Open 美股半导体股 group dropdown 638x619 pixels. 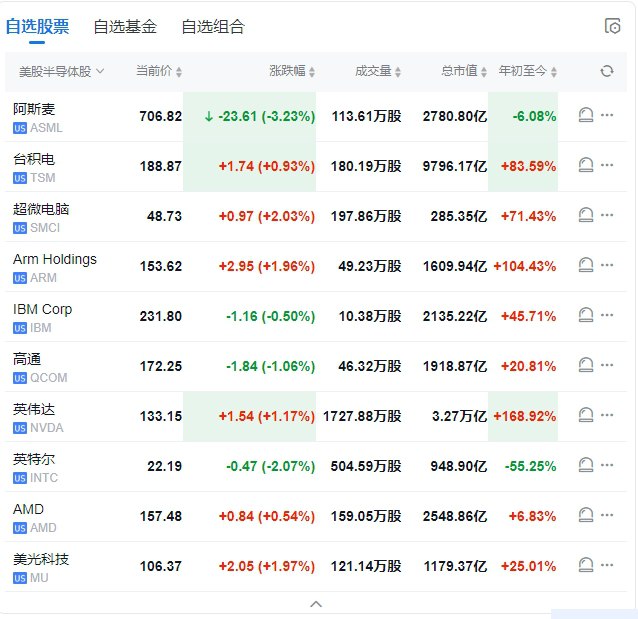tap(61, 72)
